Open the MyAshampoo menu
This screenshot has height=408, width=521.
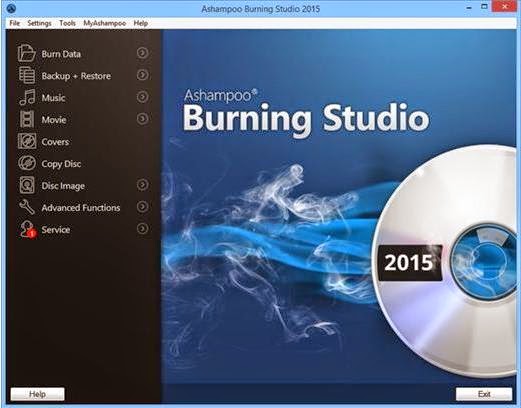coord(104,23)
